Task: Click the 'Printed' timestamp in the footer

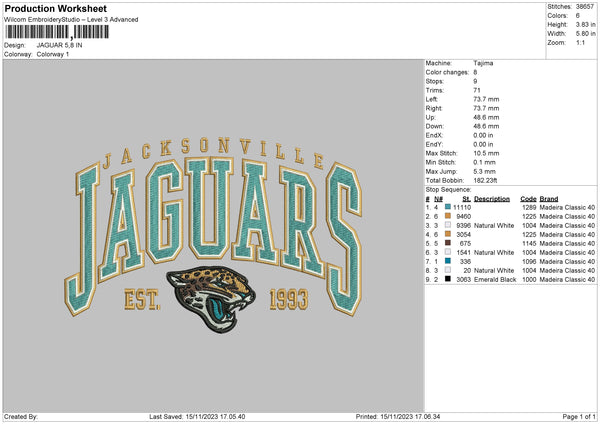Action: pyautogui.click(x=398, y=416)
